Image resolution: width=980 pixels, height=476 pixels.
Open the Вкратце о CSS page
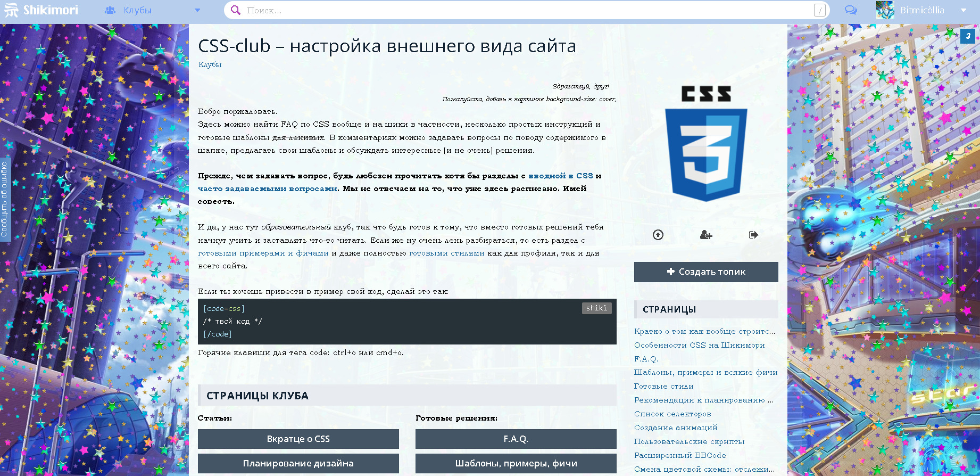[x=298, y=439]
